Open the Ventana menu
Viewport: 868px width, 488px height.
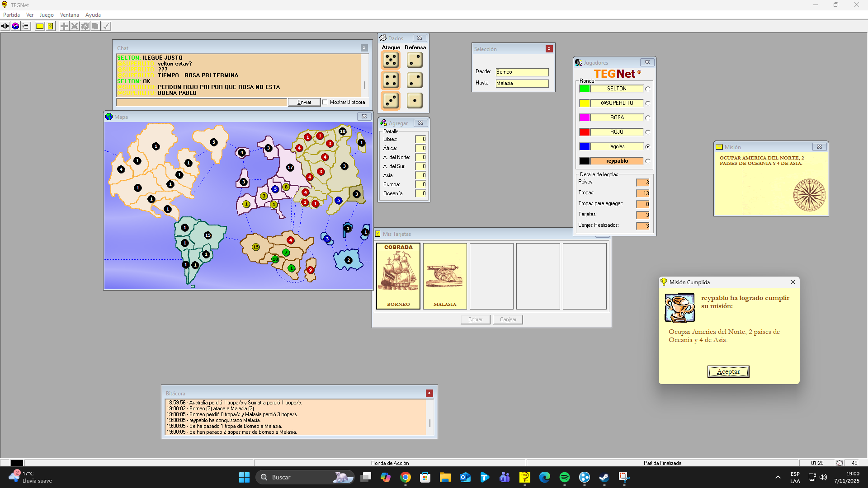[69, 15]
